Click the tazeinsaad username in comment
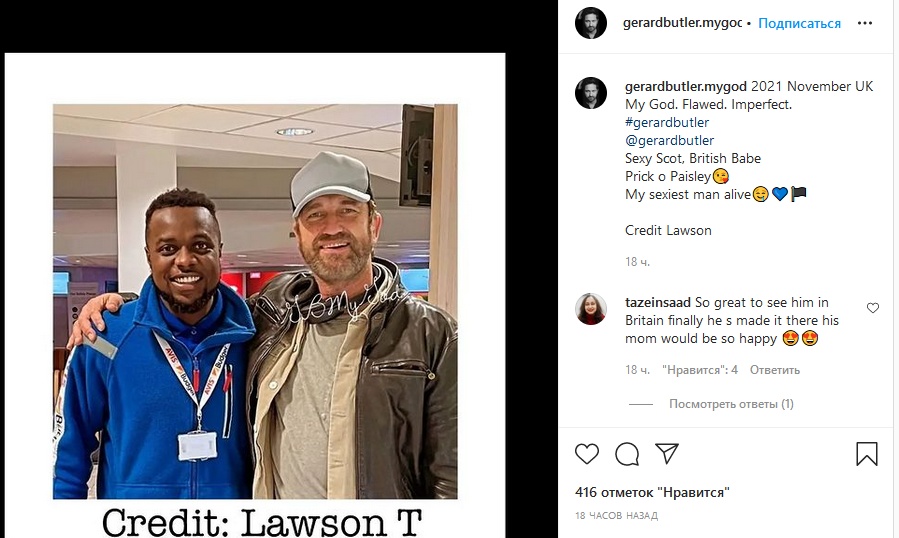Image resolution: width=899 pixels, height=538 pixels. click(x=658, y=302)
